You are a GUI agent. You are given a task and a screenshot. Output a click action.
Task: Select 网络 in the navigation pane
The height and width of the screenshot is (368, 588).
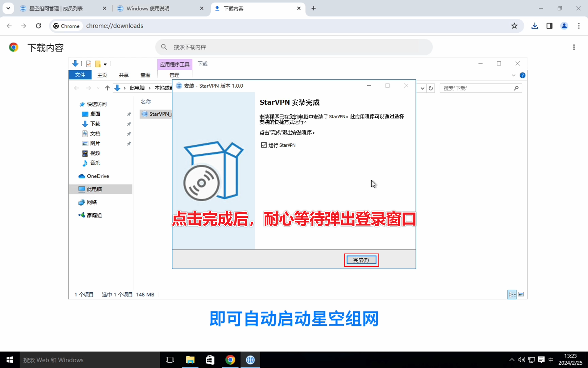pyautogui.click(x=92, y=202)
